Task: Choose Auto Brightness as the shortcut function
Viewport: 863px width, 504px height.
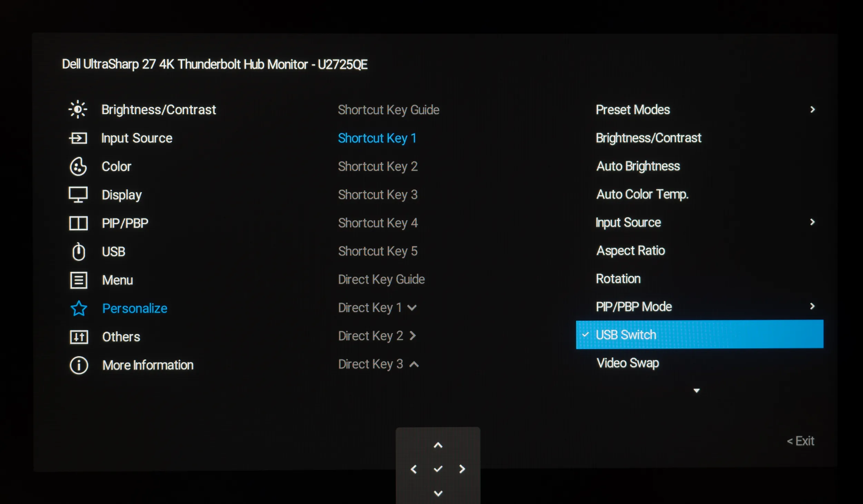Action: point(638,166)
